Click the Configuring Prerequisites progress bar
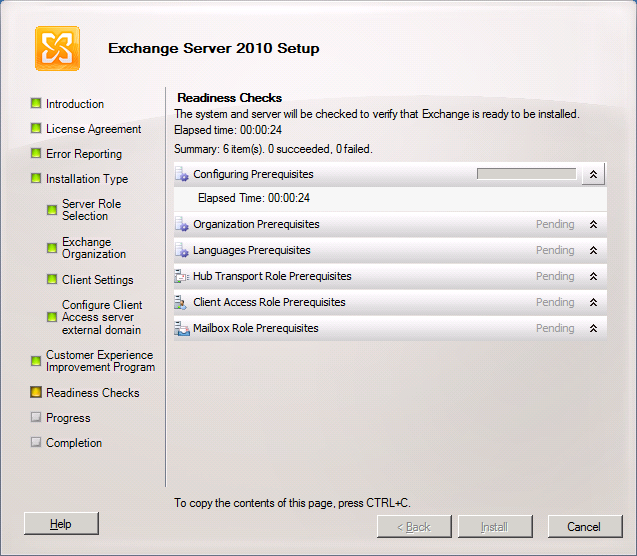Screen dimensions: 637x556 526,174
